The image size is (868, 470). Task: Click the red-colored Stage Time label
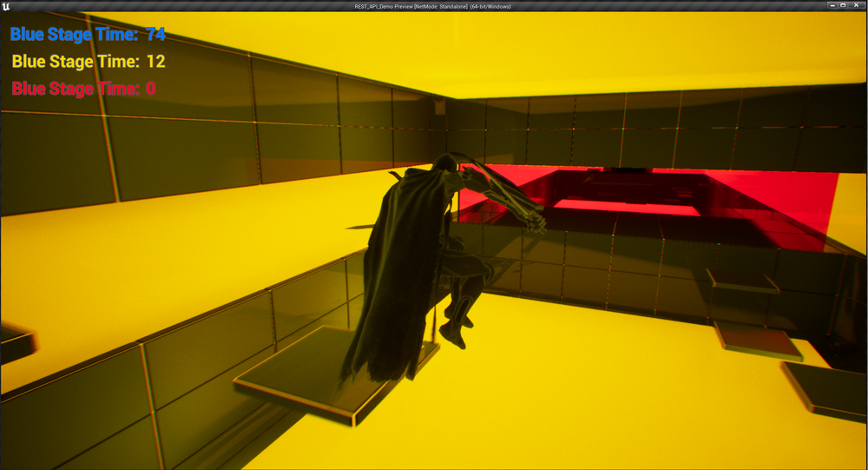pos(76,89)
